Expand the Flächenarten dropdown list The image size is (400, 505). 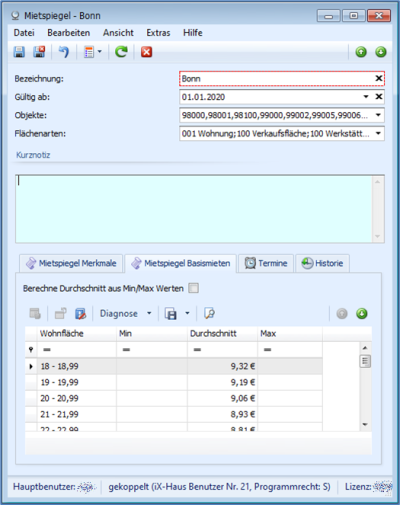coord(378,133)
